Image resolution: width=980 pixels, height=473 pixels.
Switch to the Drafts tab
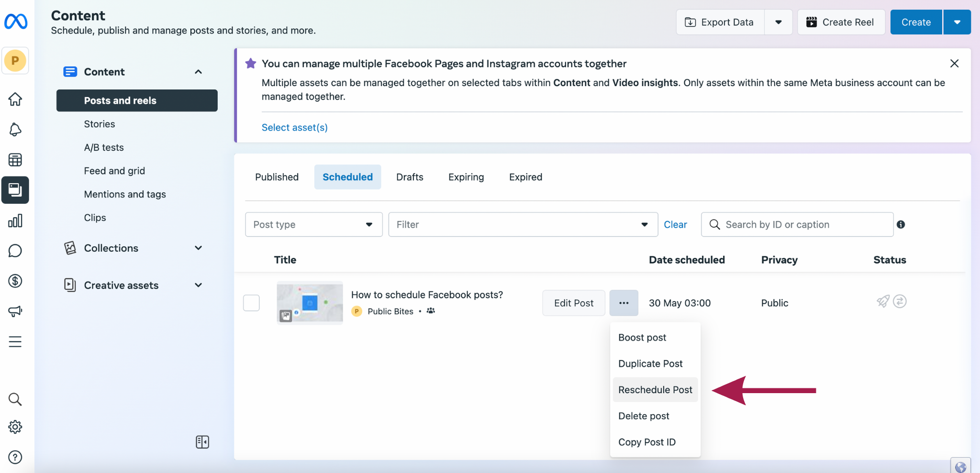(410, 177)
